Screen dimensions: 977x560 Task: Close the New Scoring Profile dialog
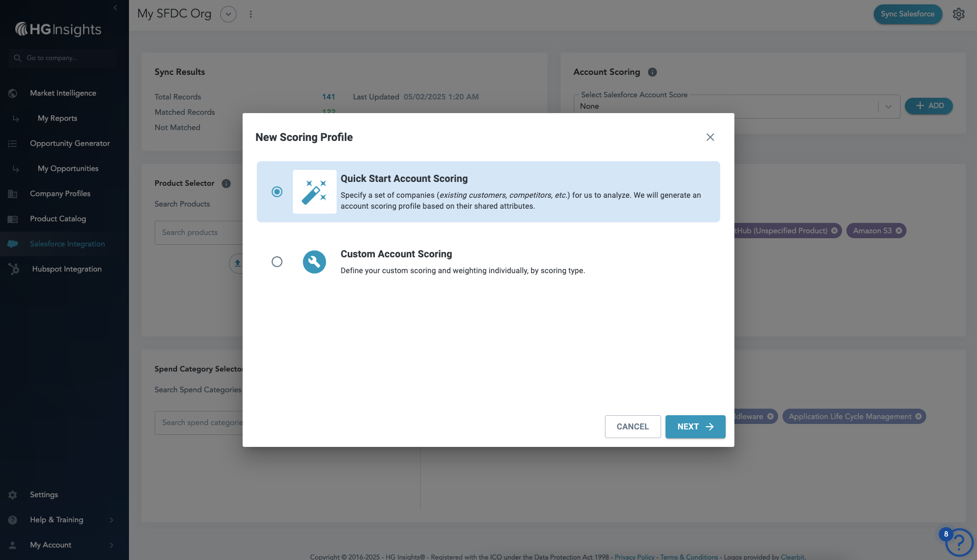(710, 137)
